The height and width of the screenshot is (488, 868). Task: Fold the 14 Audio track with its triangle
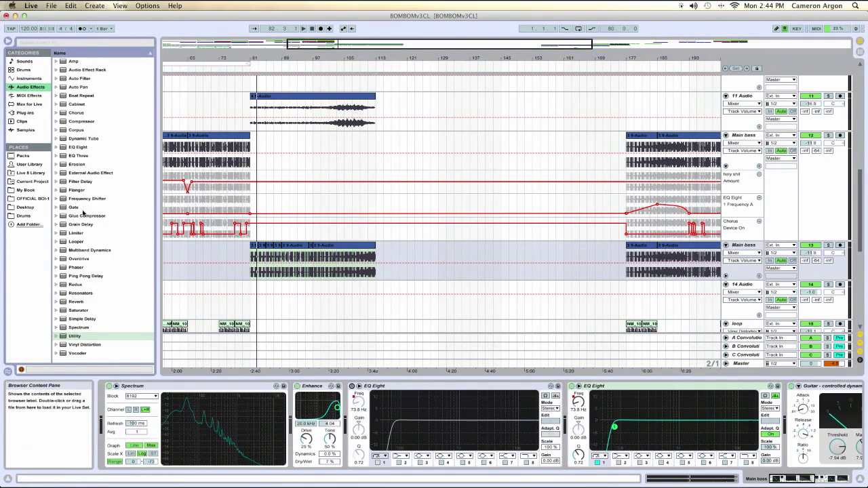pos(726,285)
